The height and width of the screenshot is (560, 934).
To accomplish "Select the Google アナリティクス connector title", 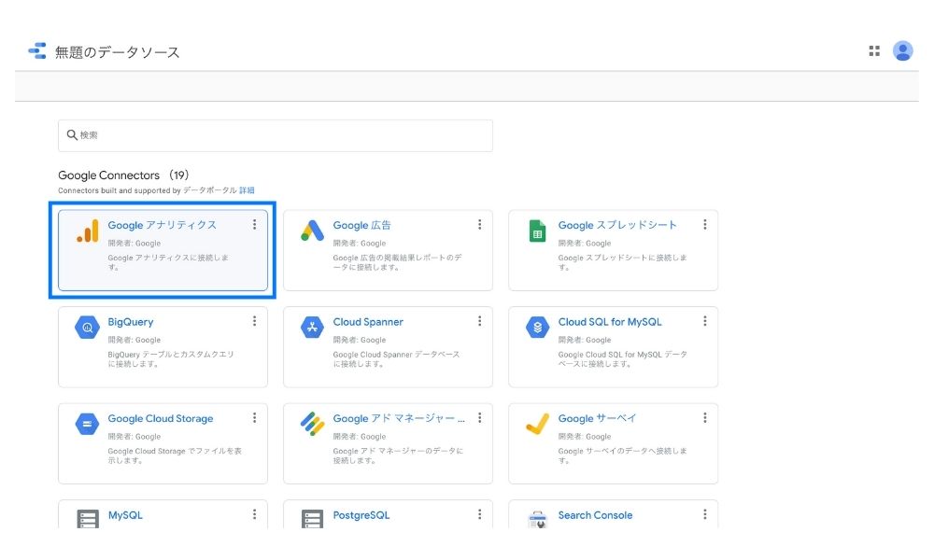I will (162, 225).
